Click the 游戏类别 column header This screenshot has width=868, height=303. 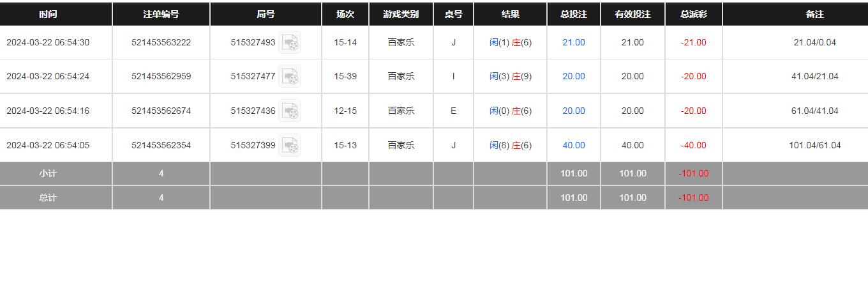pyautogui.click(x=401, y=14)
